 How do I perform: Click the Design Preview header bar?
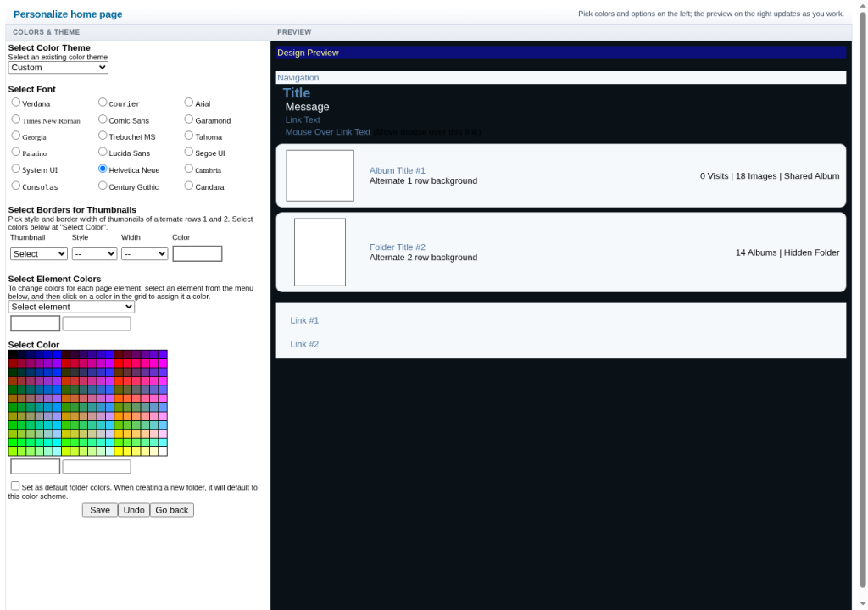coord(561,53)
